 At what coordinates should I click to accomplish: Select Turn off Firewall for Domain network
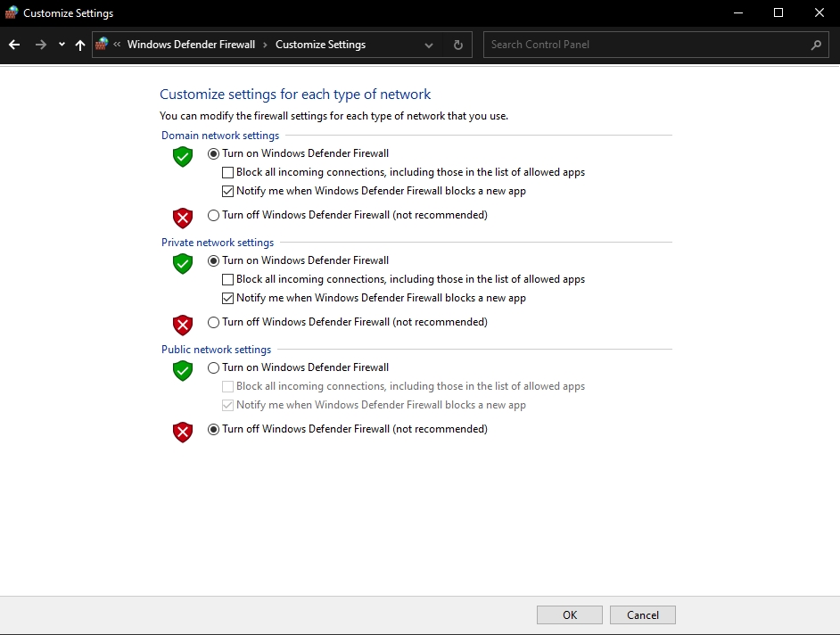(213, 215)
